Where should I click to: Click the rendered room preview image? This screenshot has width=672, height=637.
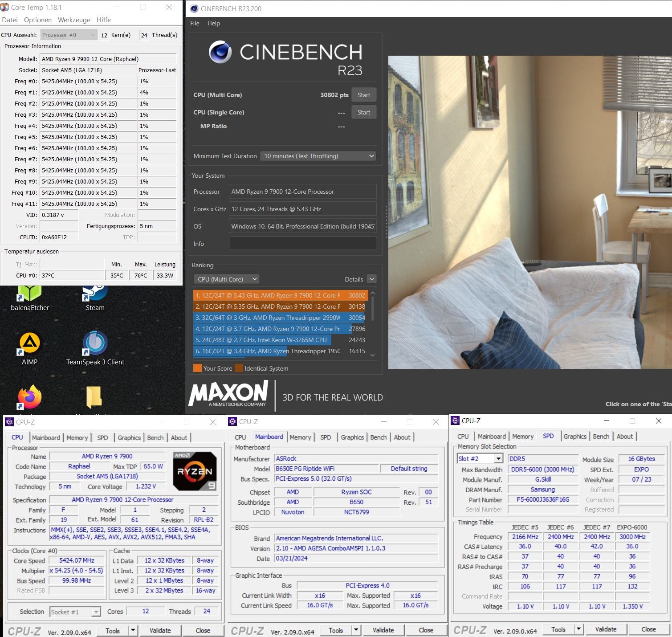530,212
